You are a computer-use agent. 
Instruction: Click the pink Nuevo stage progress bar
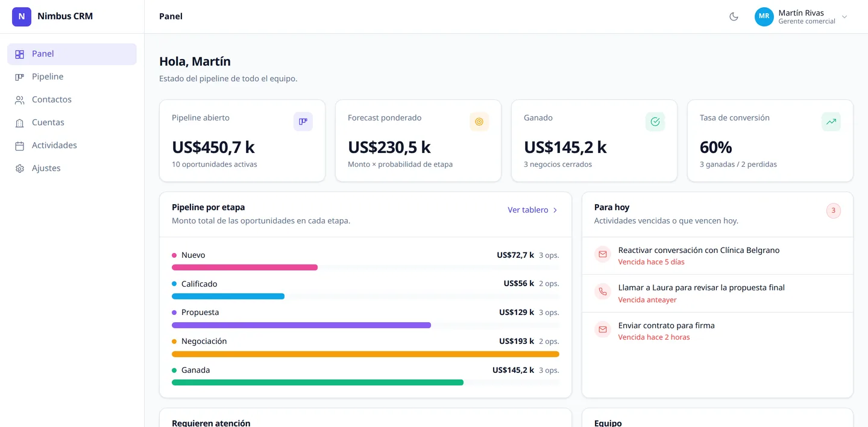[245, 267]
